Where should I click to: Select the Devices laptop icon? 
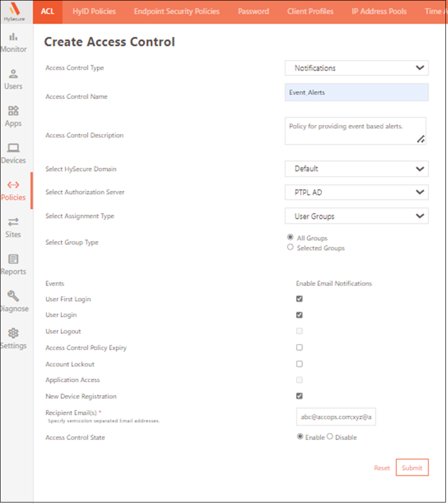coord(14,148)
